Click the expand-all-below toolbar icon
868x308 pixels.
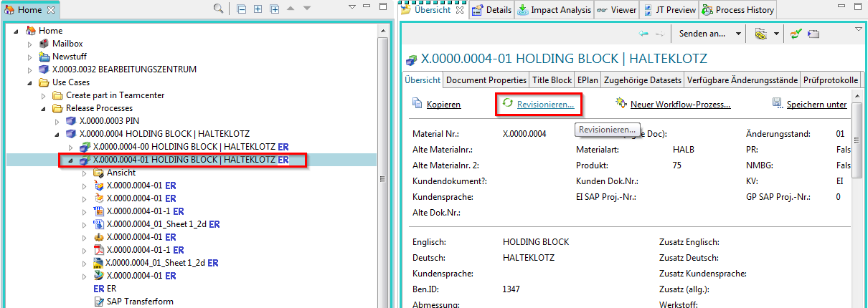coord(275,9)
